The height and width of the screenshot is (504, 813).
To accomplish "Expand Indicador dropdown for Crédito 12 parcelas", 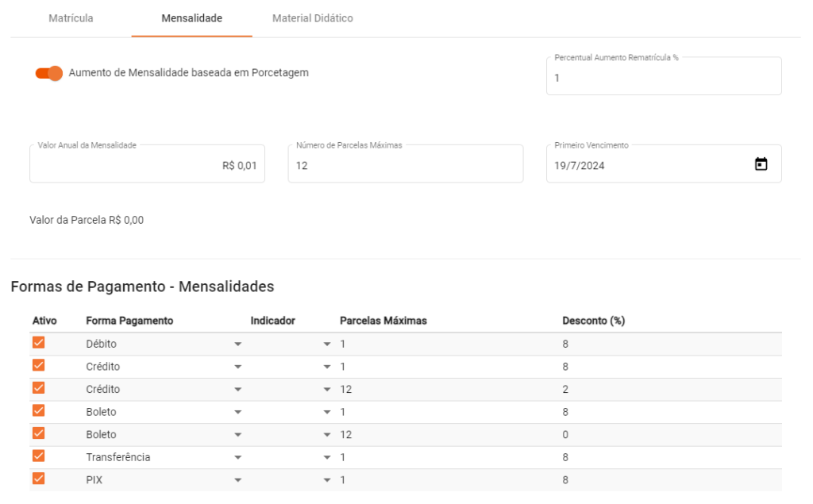I will [x=326, y=390].
